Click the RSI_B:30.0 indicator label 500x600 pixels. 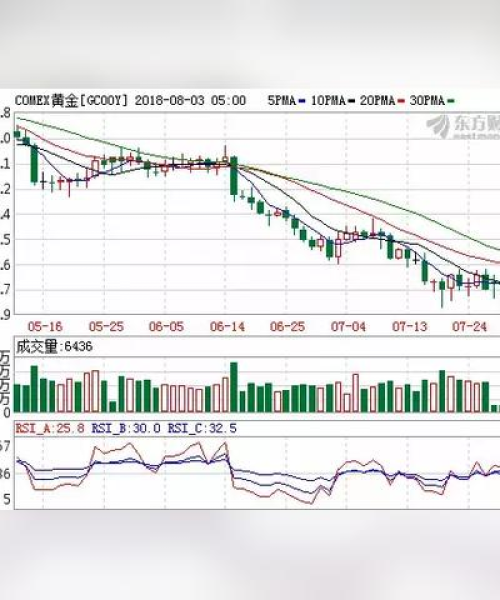click(x=126, y=429)
